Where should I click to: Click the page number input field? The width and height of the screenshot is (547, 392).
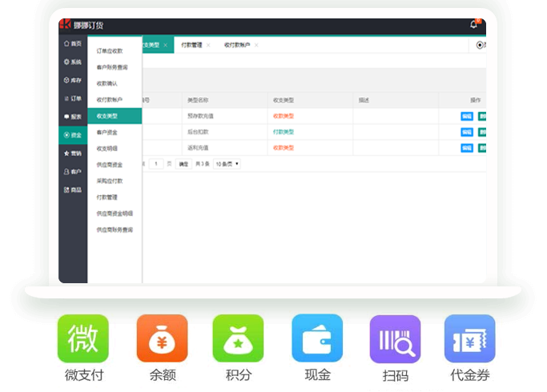(156, 163)
